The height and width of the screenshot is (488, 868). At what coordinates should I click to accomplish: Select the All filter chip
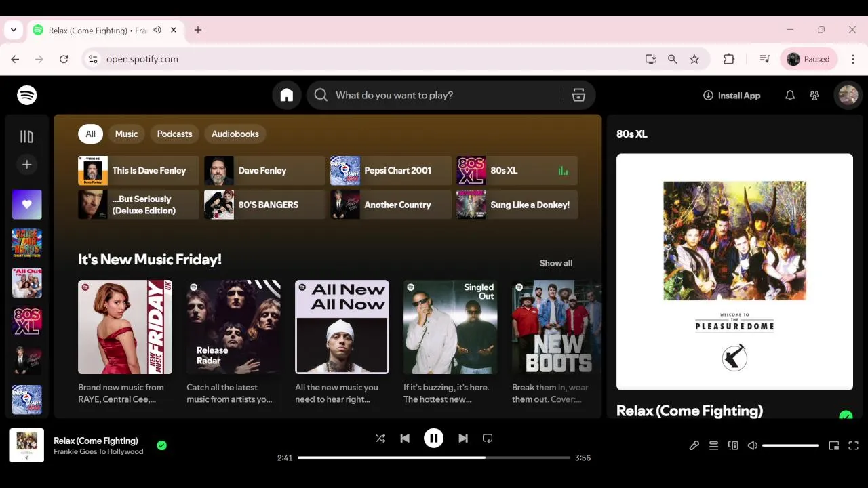pyautogui.click(x=90, y=134)
